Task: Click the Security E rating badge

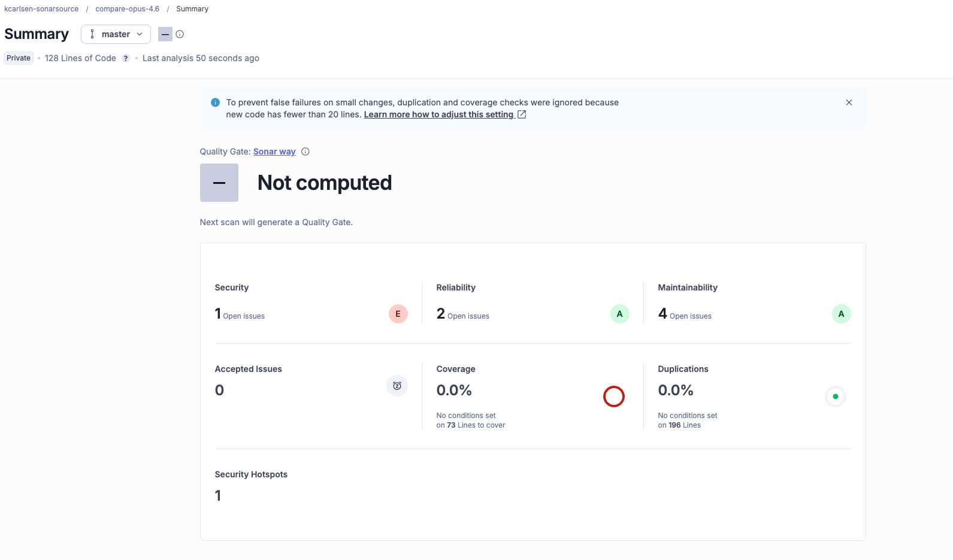Action: pyautogui.click(x=398, y=314)
